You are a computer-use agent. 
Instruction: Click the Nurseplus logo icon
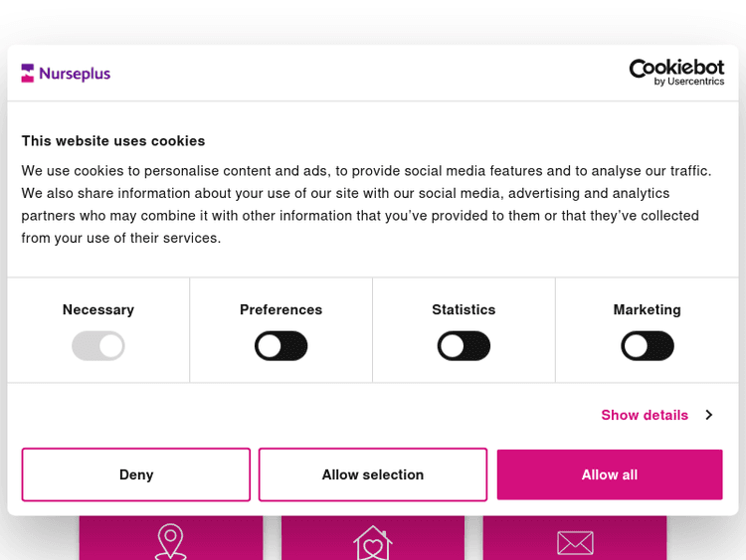(x=28, y=73)
